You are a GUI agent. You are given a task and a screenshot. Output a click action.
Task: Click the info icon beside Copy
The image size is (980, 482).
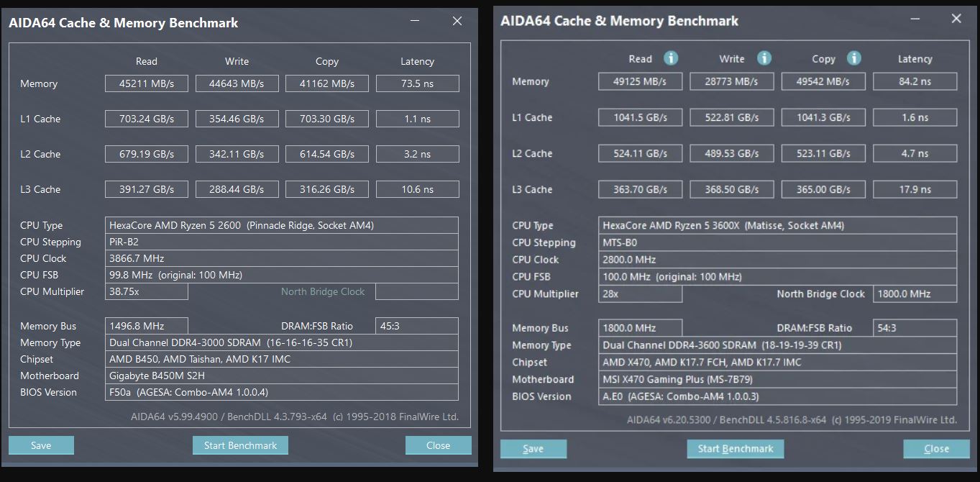[853, 58]
